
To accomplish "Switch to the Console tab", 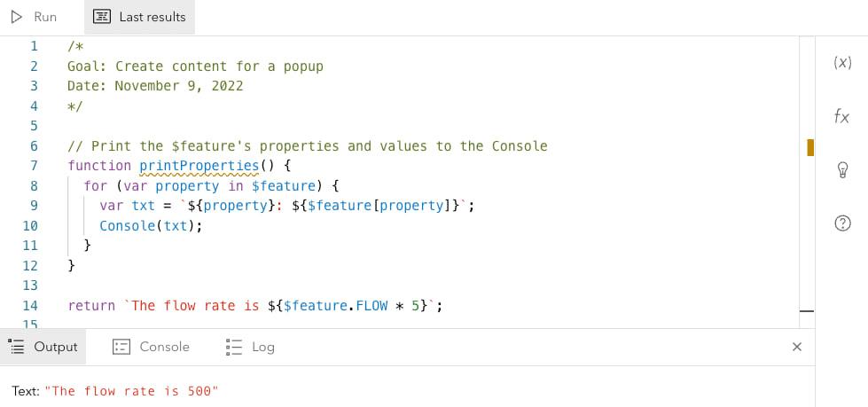I will [x=151, y=347].
